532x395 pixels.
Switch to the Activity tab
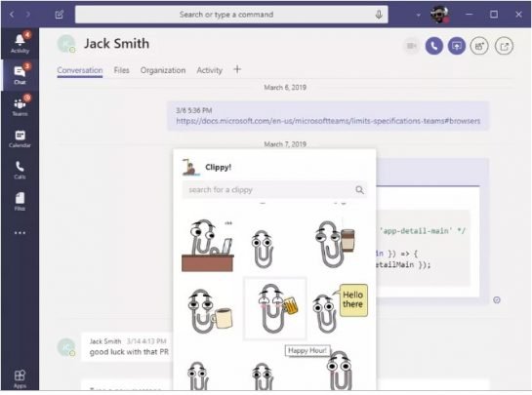click(209, 70)
